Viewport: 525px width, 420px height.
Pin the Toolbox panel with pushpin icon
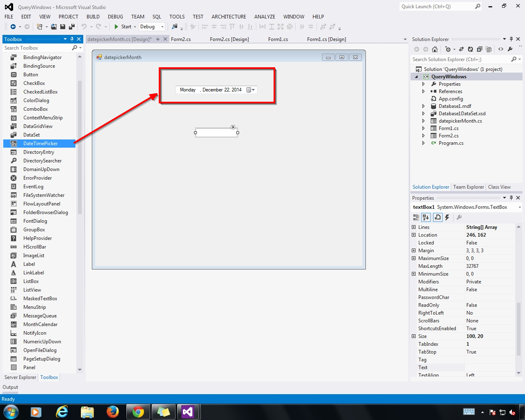tap(72, 39)
